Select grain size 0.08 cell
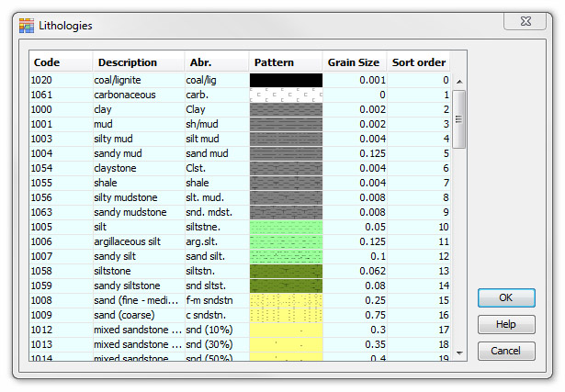Viewport: 565px width, 392px height. [355, 286]
